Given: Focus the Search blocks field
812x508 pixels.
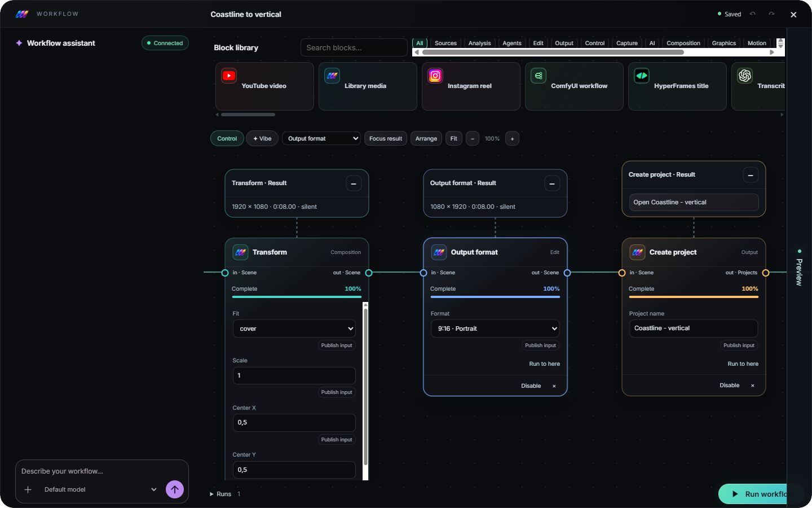Looking at the screenshot, I should pos(354,47).
